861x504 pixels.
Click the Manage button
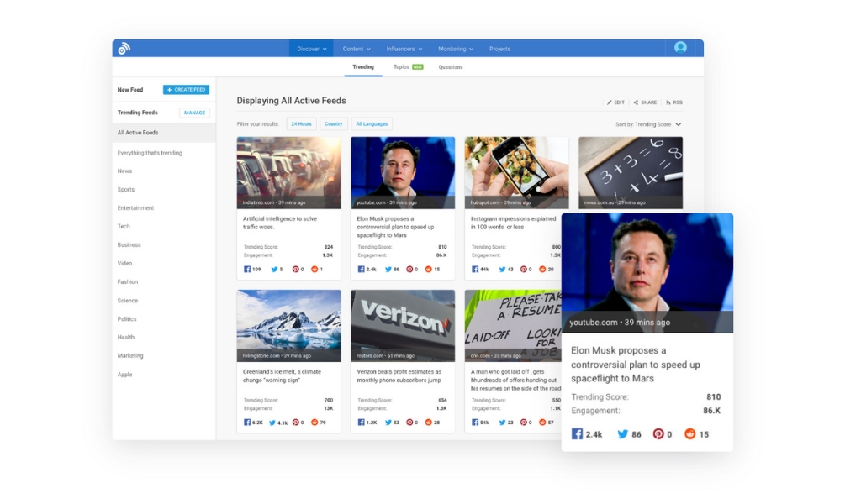click(x=194, y=113)
